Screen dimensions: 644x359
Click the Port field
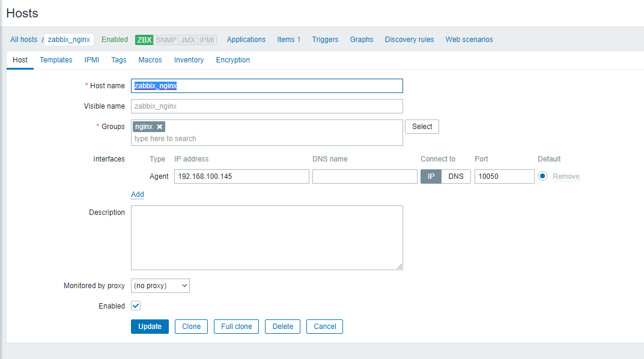(x=505, y=176)
